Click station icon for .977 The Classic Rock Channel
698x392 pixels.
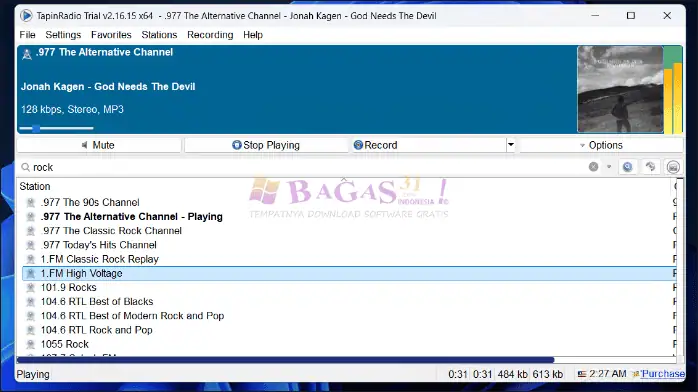click(31, 231)
